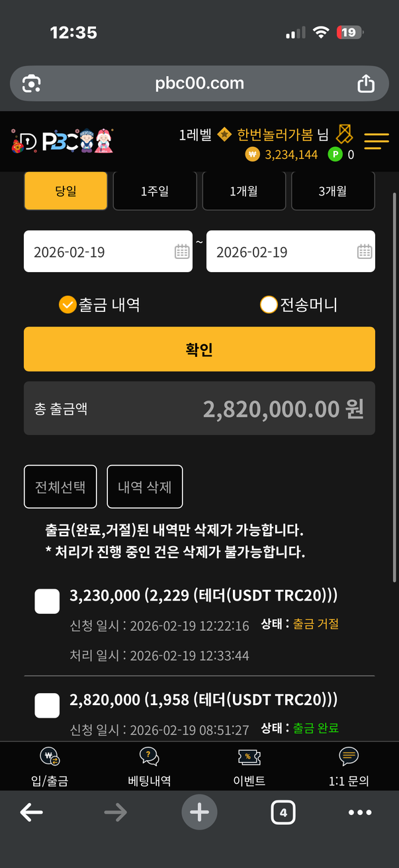This screenshot has width=399, height=868.
Task: Tap the pbc00.com address bar
Action: pos(199,83)
